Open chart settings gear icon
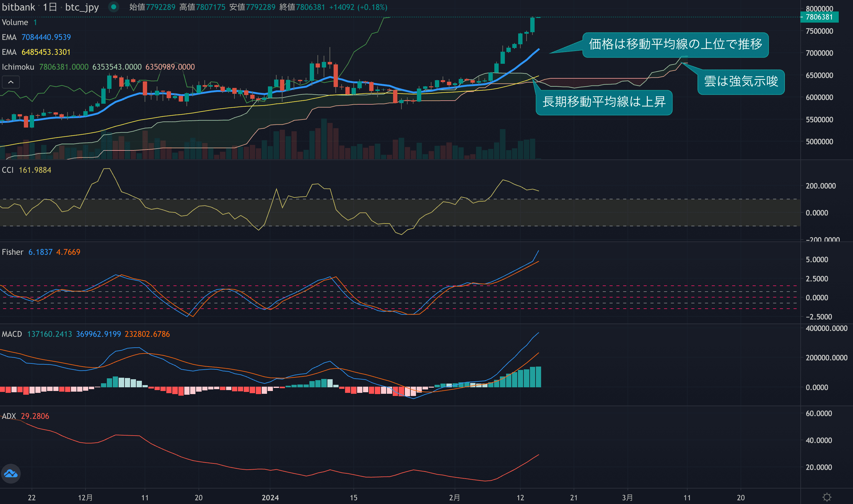Screen dimensions: 853x504 (x=827, y=497)
